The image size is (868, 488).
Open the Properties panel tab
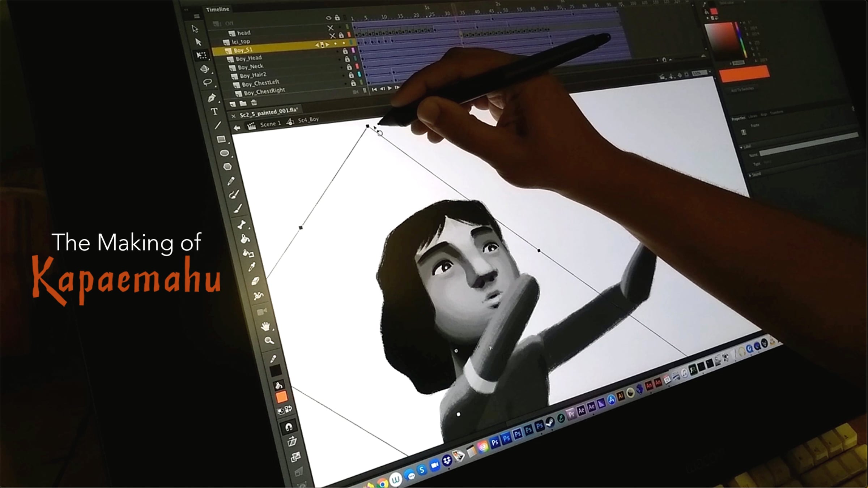click(738, 119)
